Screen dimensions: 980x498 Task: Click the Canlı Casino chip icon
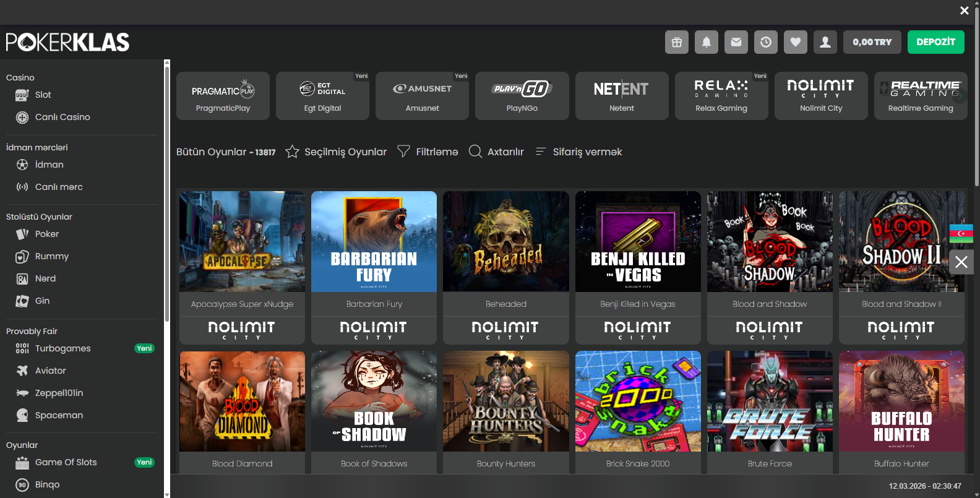(x=22, y=117)
